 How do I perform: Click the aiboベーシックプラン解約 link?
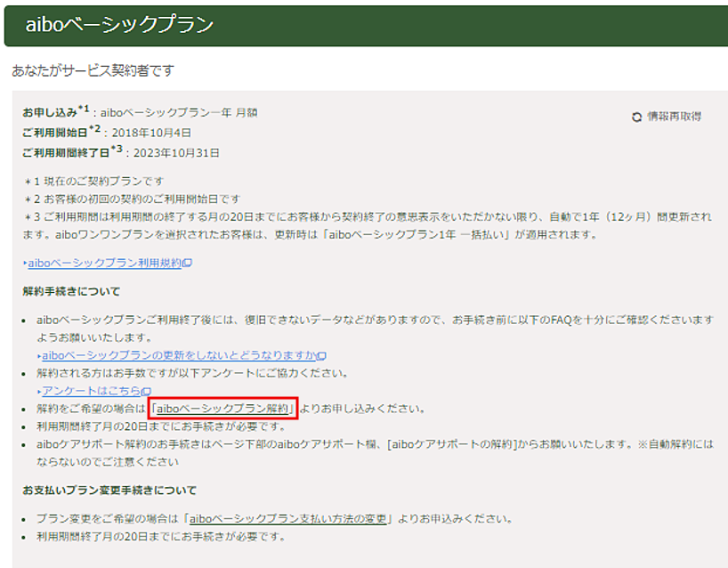click(x=222, y=409)
